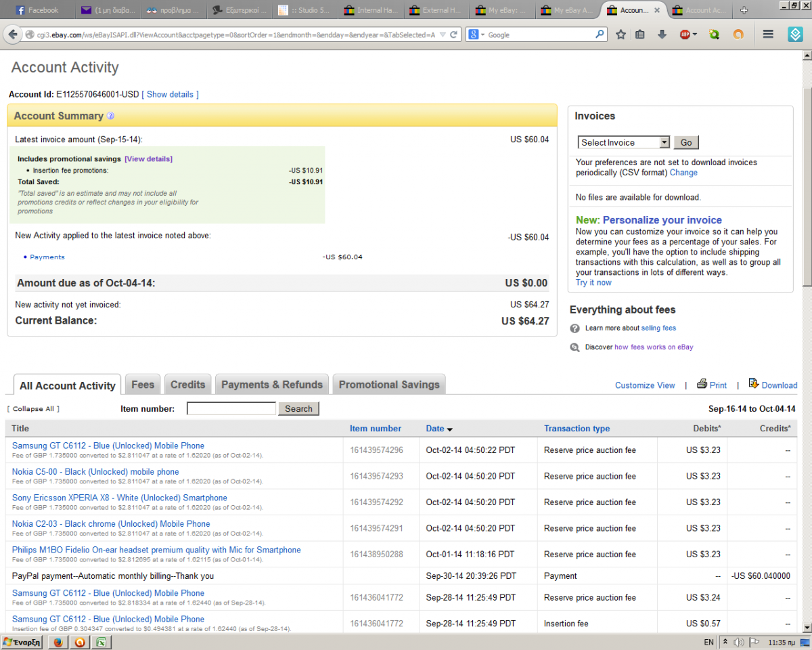The height and width of the screenshot is (650, 812).
Task: Open the Adblock Plus dropdown arrow
Action: pos(694,35)
